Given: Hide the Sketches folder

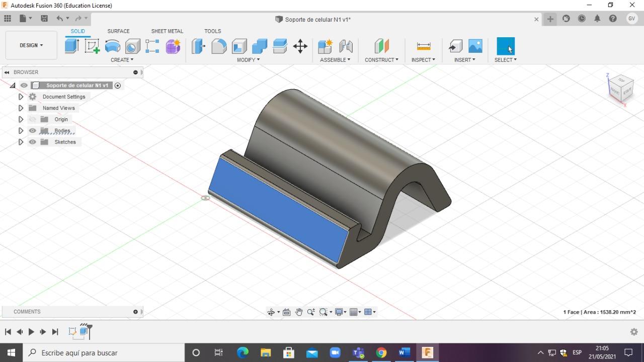Looking at the screenshot, I should [33, 142].
